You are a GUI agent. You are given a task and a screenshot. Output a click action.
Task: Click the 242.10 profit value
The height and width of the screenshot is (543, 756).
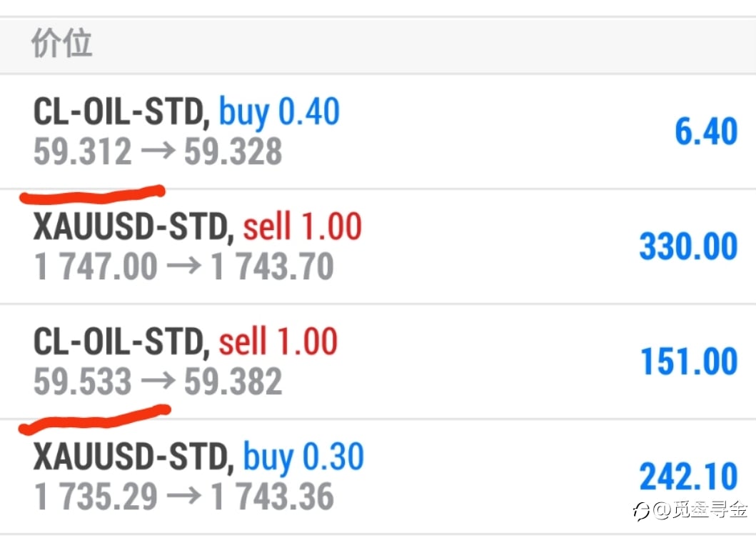coord(688,477)
